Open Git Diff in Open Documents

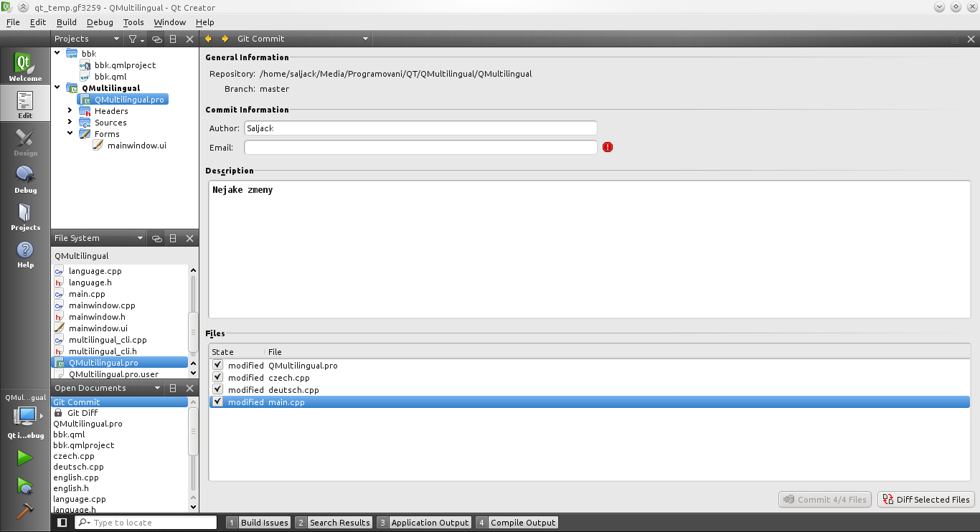pos(83,413)
